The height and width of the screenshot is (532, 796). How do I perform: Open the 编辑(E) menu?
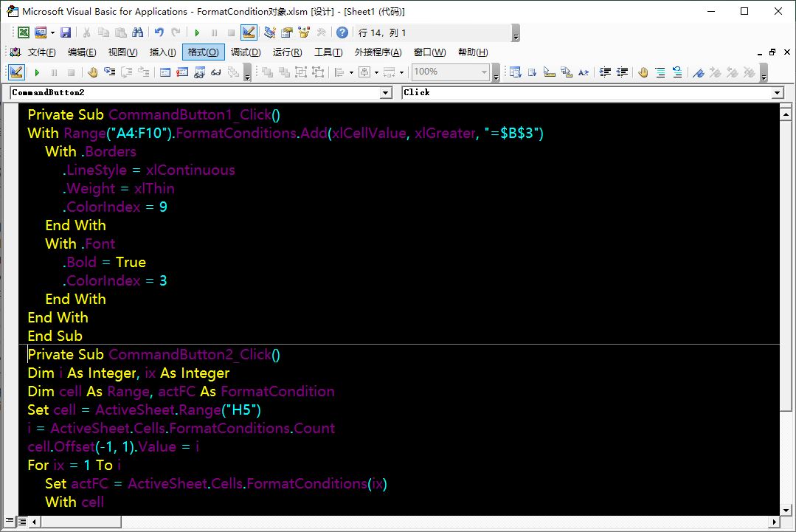[82, 52]
